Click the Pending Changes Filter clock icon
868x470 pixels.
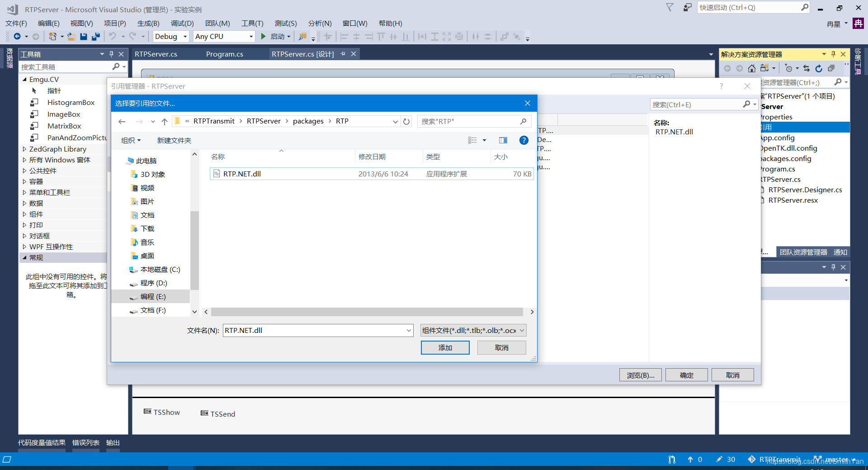coord(789,68)
